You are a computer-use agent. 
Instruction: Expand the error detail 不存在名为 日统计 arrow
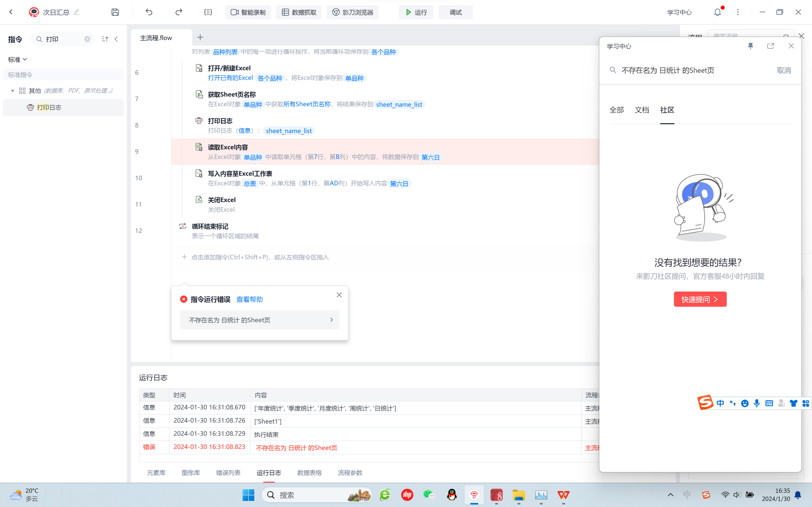pyautogui.click(x=331, y=320)
